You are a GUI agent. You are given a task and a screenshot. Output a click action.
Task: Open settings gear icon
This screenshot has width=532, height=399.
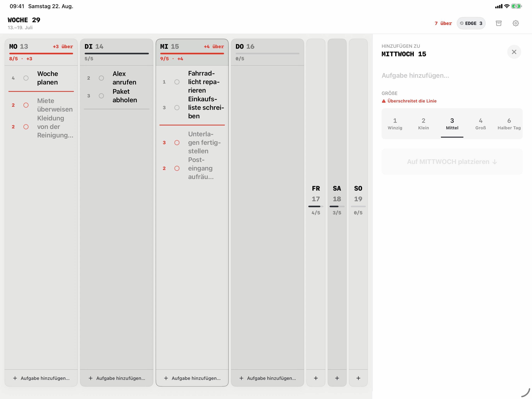[x=515, y=23]
